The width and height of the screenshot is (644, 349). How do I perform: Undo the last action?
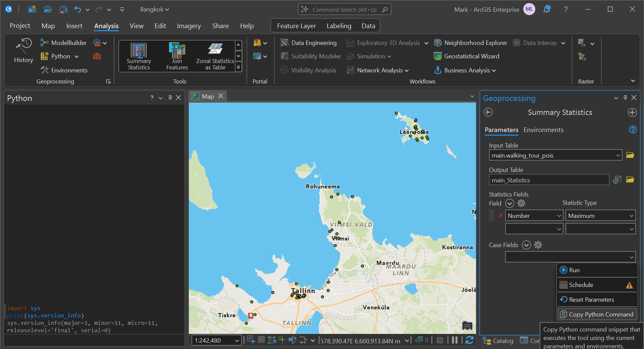pyautogui.click(x=78, y=9)
